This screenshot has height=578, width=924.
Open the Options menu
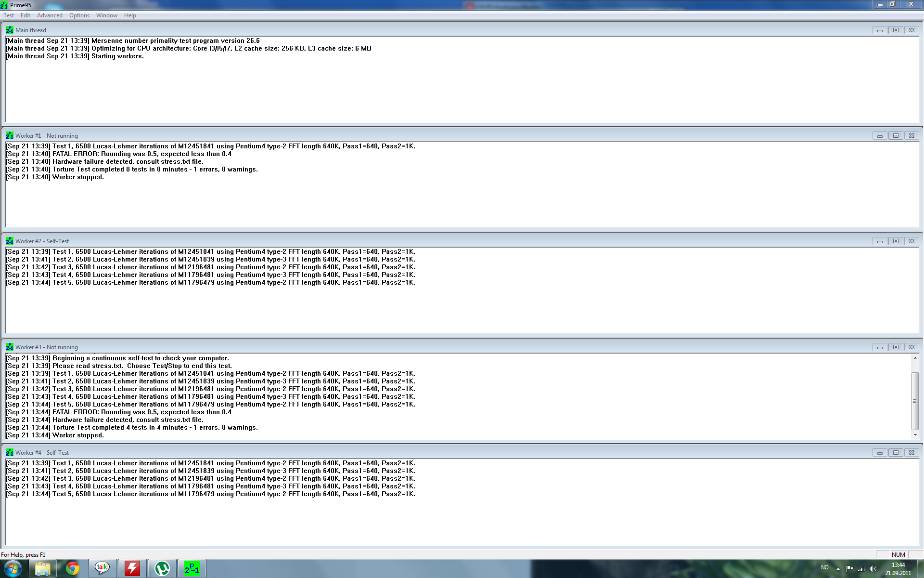click(79, 15)
